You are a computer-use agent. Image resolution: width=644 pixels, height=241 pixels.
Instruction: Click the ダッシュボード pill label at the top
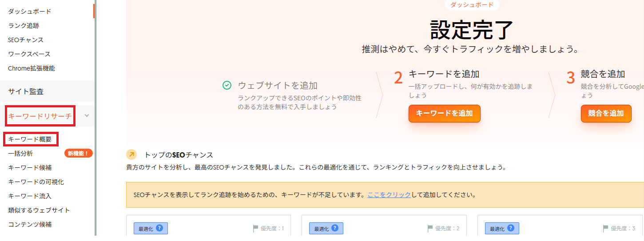pos(472,4)
